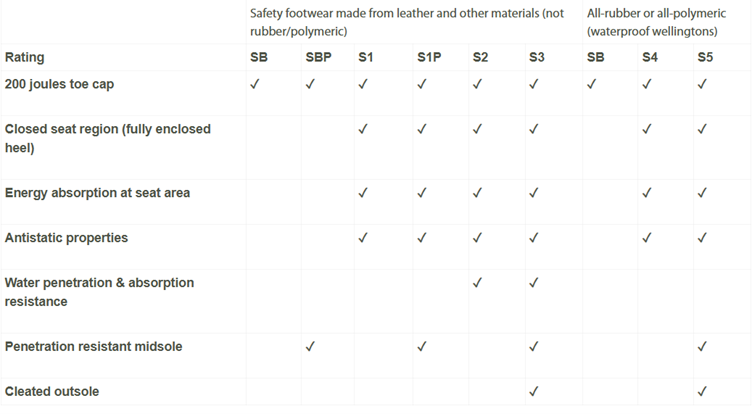Click the cleated outsole checkmark under S5

click(702, 391)
